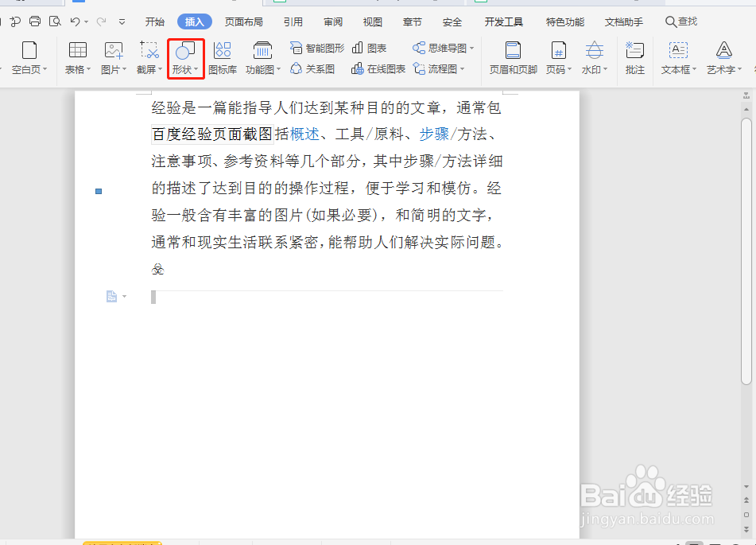Click the 智能图形 SmartArt icon
Image resolution: width=756 pixels, height=545 pixels.
tap(316, 48)
